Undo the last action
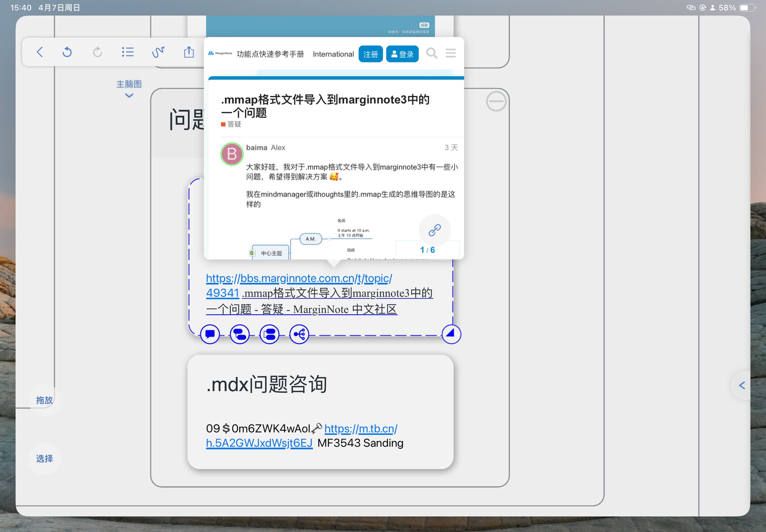Image resolution: width=766 pixels, height=532 pixels. tap(67, 52)
